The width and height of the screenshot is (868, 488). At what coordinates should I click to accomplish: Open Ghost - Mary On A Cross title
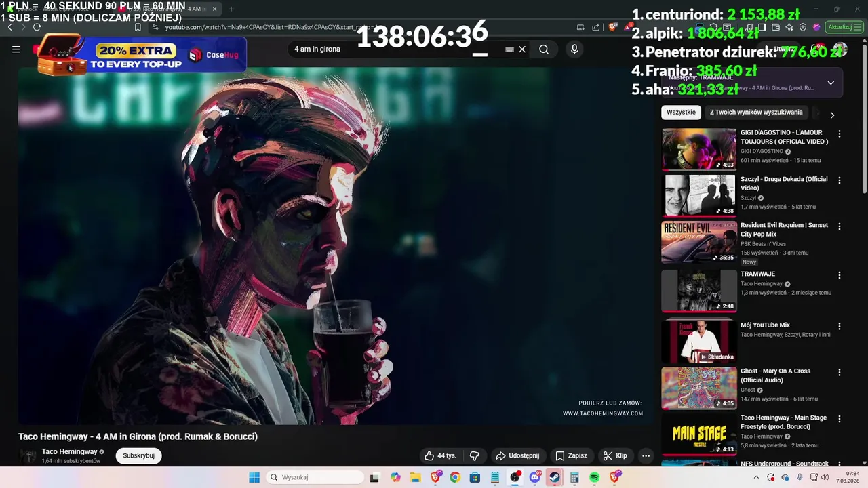775,375
